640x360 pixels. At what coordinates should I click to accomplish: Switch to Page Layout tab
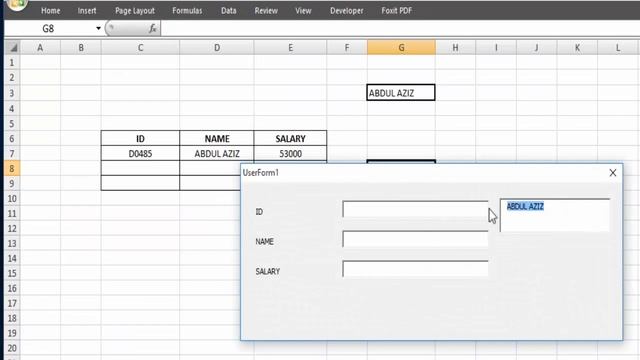click(135, 11)
